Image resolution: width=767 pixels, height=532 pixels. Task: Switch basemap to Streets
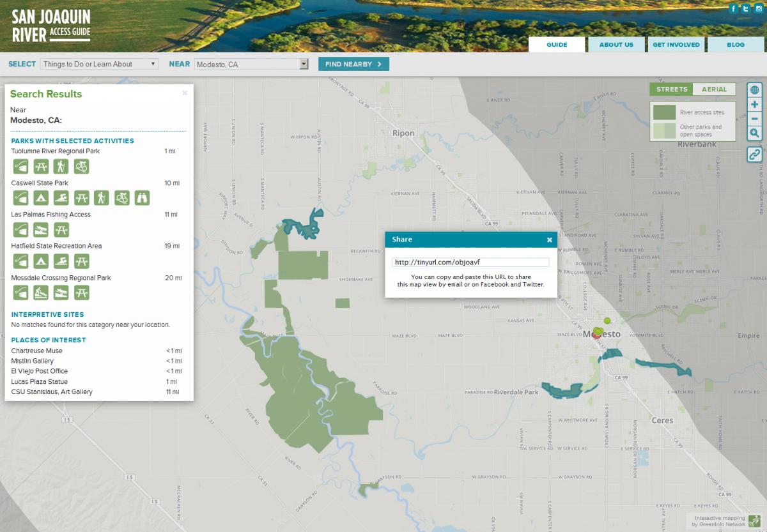point(671,89)
